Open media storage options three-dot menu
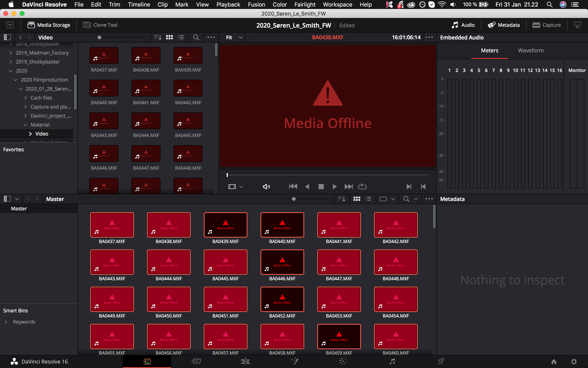Viewport: 588px width, 368px height. pos(211,37)
